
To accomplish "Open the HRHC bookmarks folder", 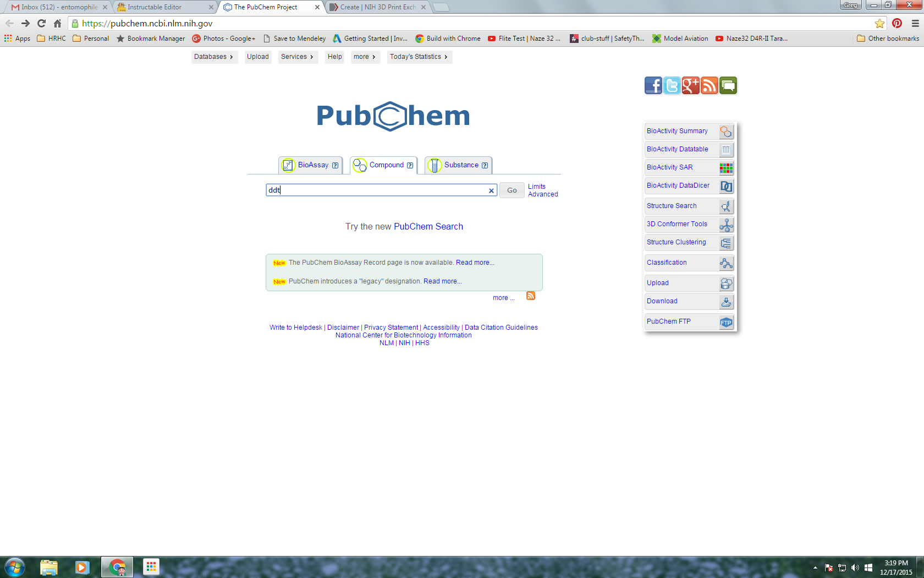I will 51,39.
